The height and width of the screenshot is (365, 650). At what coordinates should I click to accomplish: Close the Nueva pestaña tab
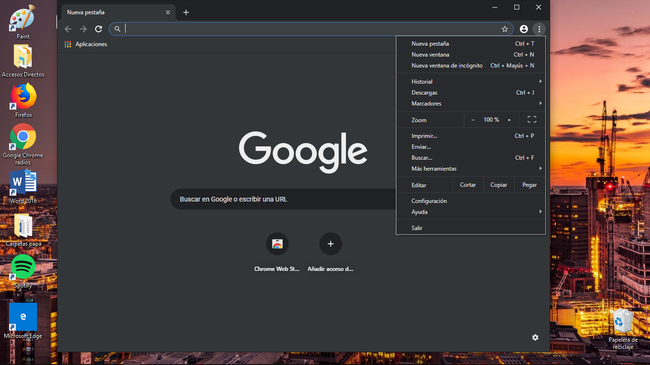pos(168,12)
